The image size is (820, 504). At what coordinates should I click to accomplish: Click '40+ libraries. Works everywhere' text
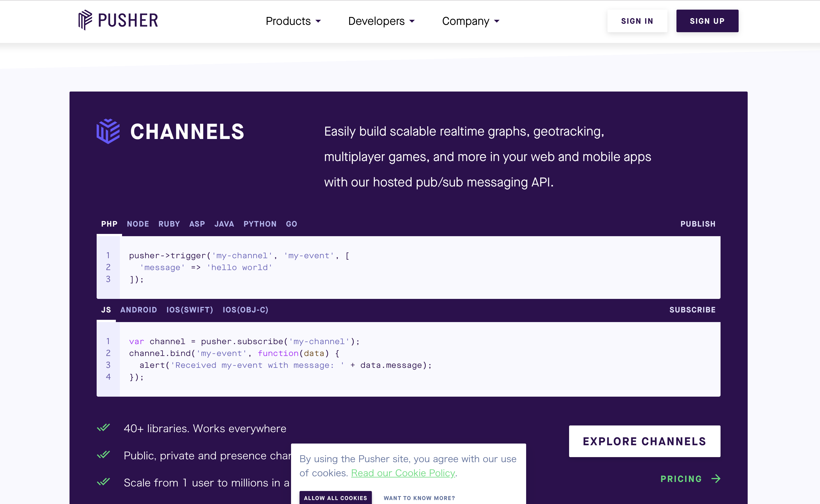205,428
